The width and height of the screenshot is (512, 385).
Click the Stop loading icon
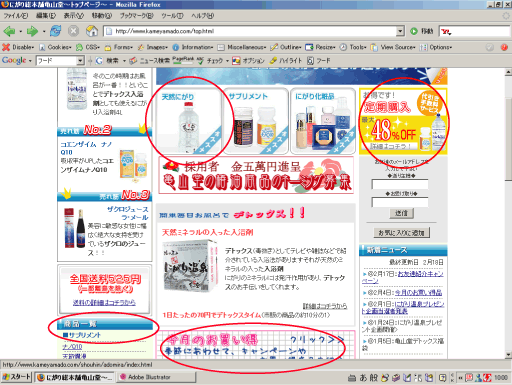pyautogui.click(x=73, y=31)
